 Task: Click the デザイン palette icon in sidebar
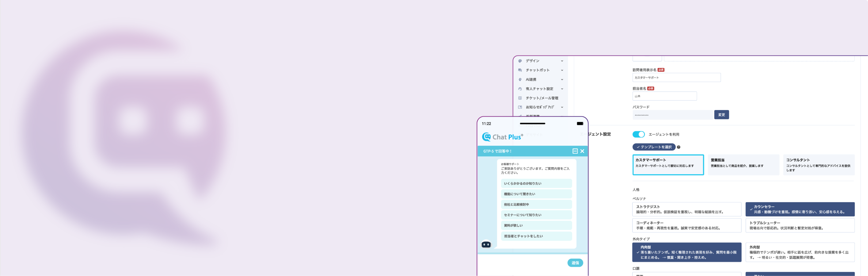520,61
